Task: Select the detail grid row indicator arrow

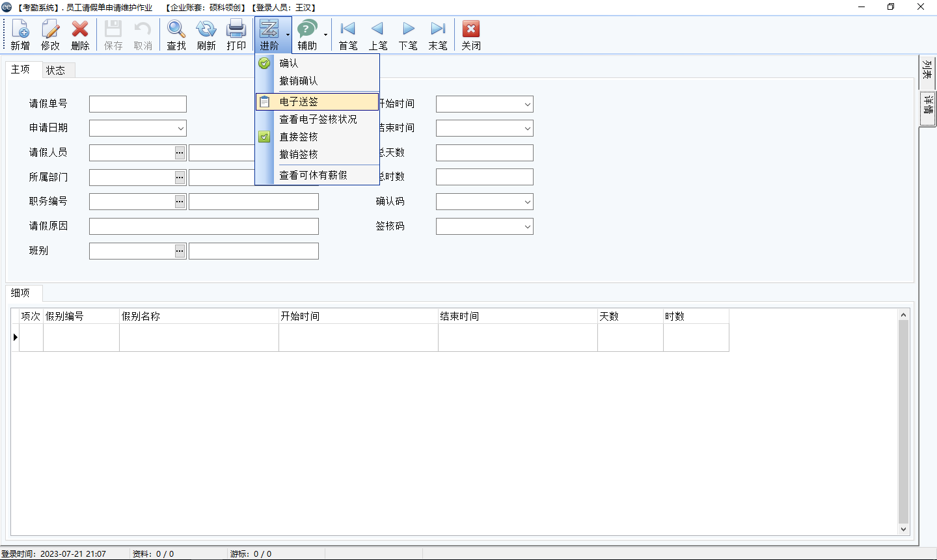Action: coord(15,338)
